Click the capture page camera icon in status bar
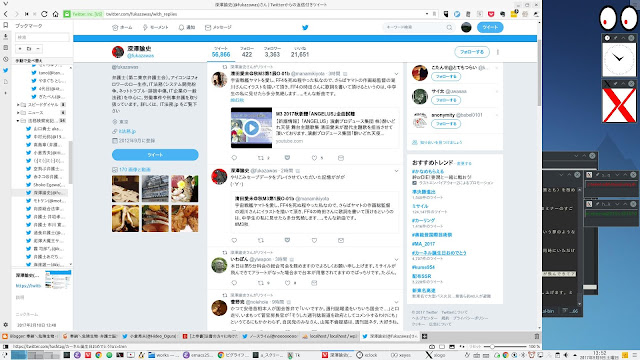 [x=431, y=347]
